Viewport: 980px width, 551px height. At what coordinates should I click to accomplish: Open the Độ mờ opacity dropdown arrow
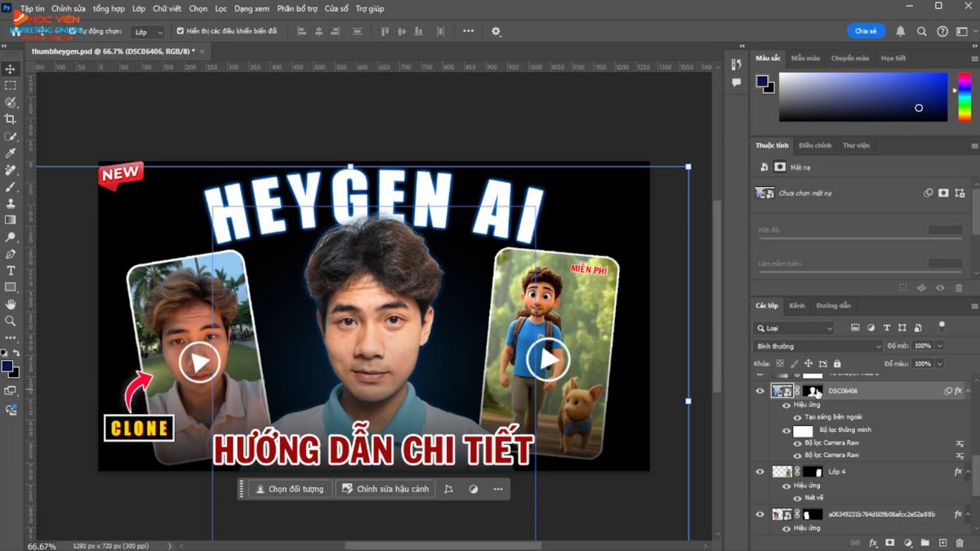tap(939, 346)
